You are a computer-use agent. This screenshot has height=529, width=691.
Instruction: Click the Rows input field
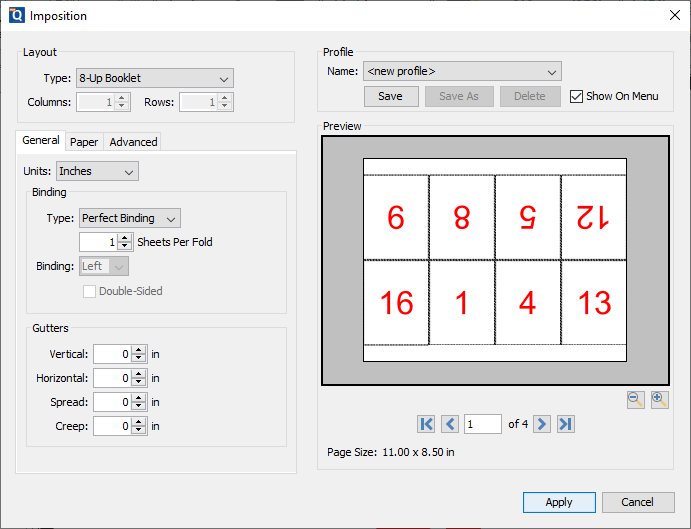pos(199,102)
